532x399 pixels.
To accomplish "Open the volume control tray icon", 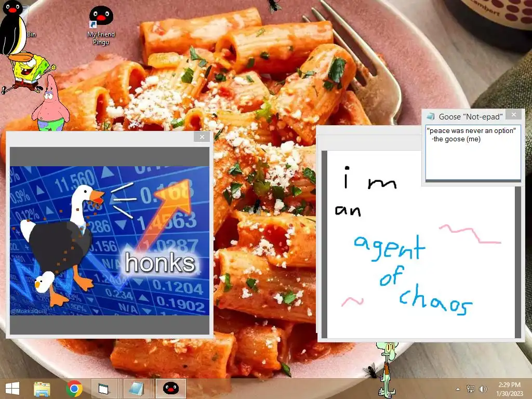I will 483,389.
